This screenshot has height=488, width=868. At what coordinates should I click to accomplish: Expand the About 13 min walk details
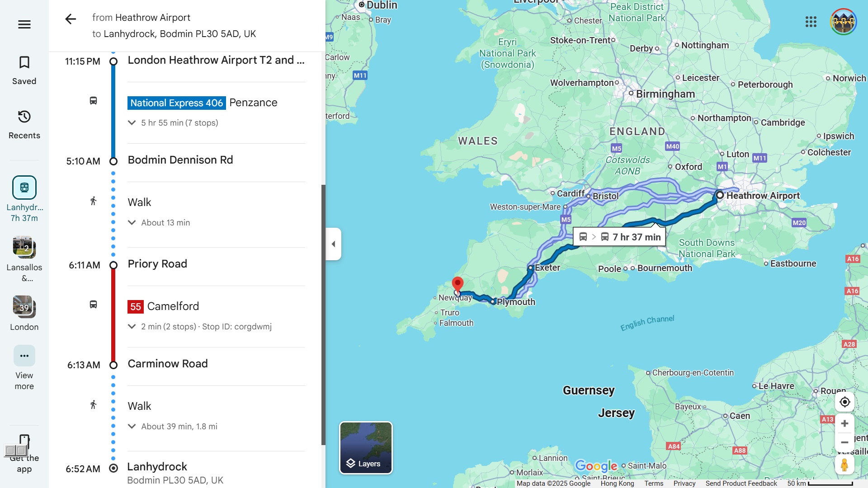point(132,223)
